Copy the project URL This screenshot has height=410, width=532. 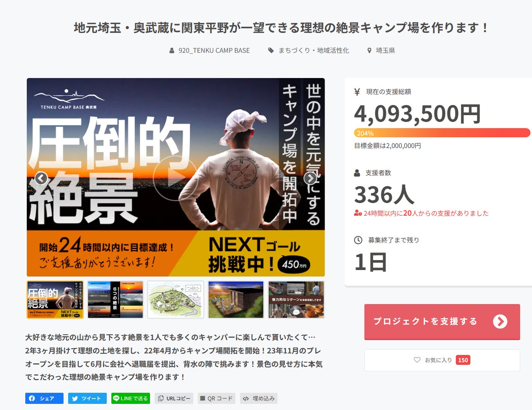174,398
